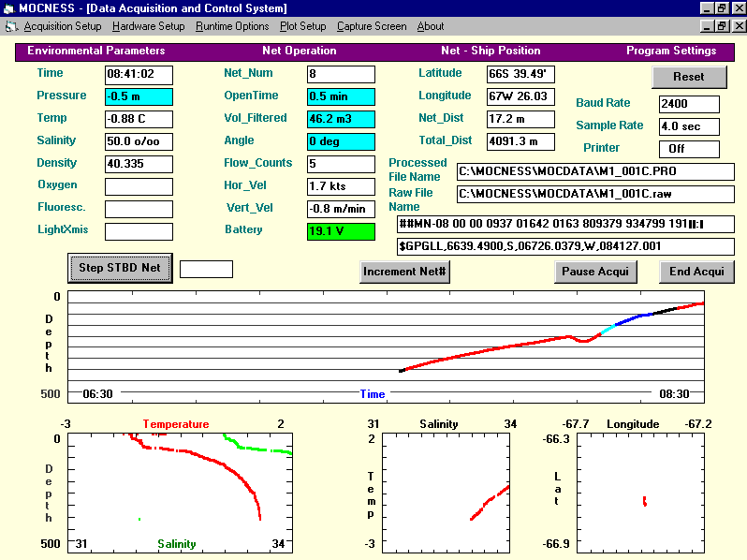Click the Temperature Salinity depth profile plot

point(180,493)
